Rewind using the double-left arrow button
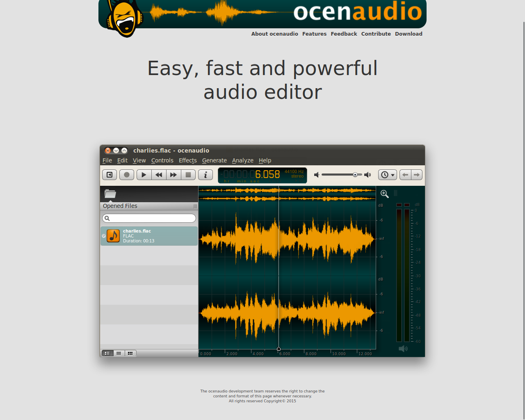The height and width of the screenshot is (420, 525). (159, 175)
